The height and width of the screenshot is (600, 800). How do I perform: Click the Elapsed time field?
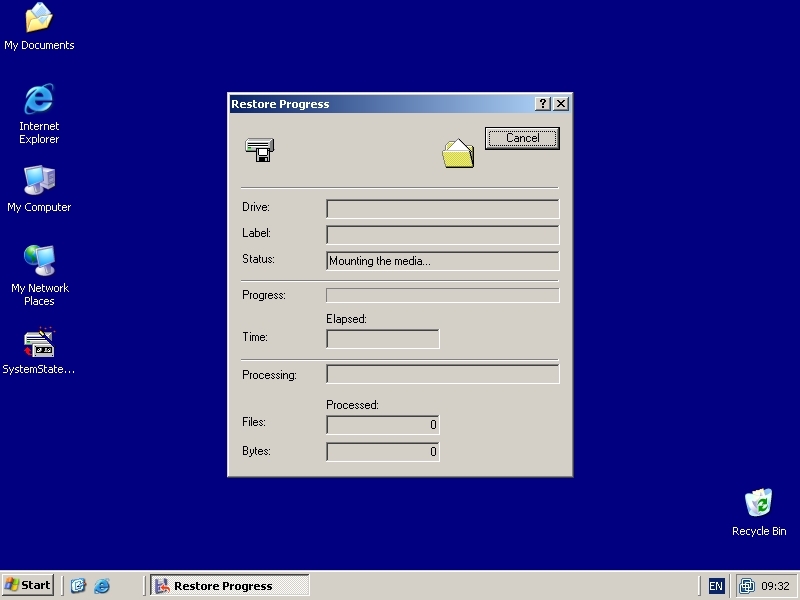[383, 339]
